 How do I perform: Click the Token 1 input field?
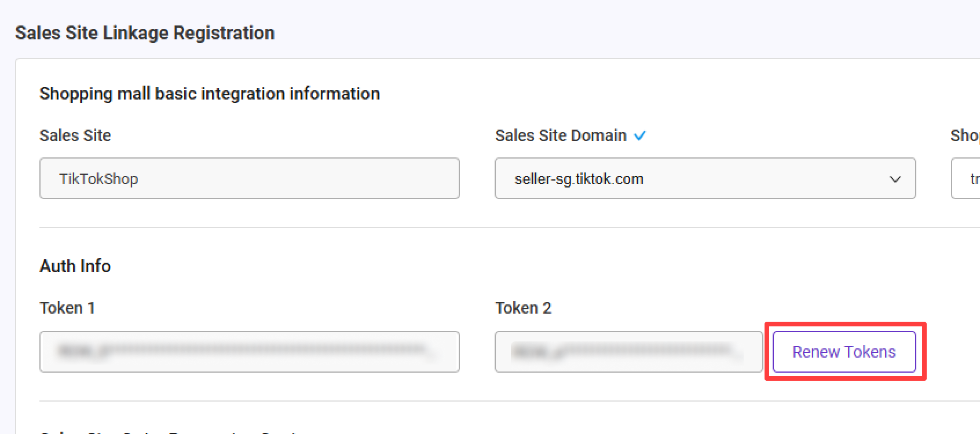click(x=250, y=352)
